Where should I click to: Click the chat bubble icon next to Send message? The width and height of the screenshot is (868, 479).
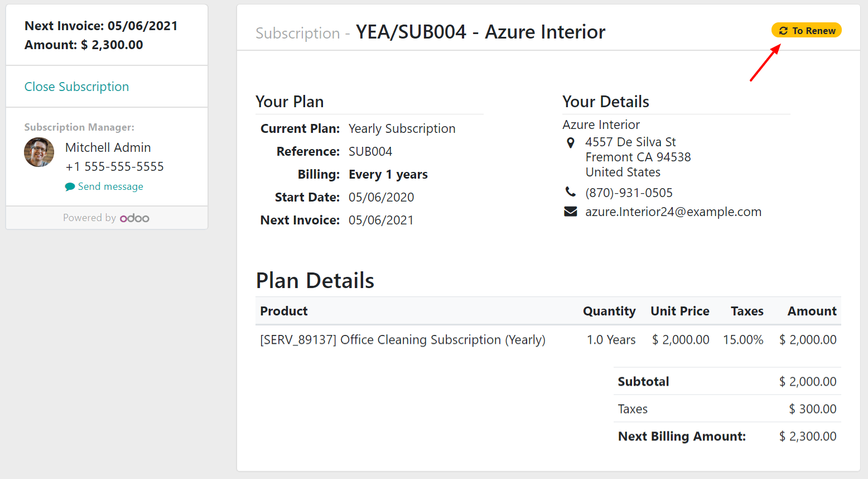69,186
